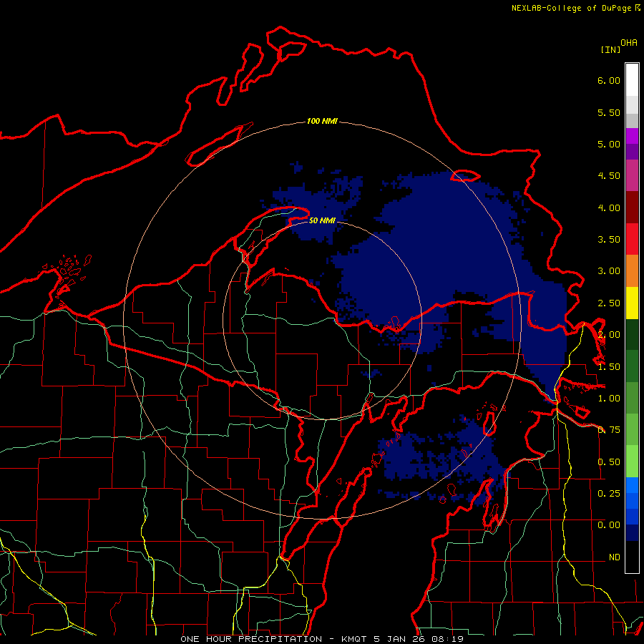644x644 pixels.
Task: Click the 50 NMI range ring label
Action: click(322, 221)
